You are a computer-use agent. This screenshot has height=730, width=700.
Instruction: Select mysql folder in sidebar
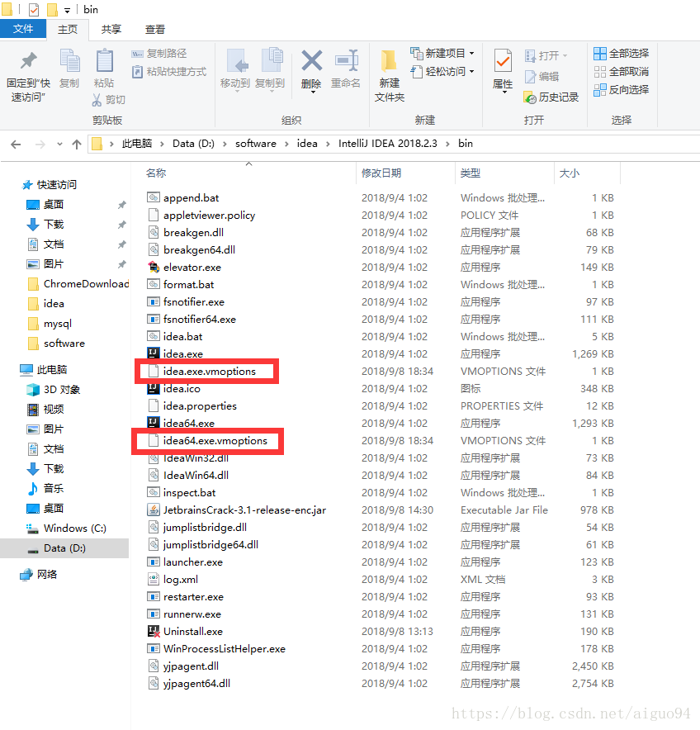coord(50,324)
